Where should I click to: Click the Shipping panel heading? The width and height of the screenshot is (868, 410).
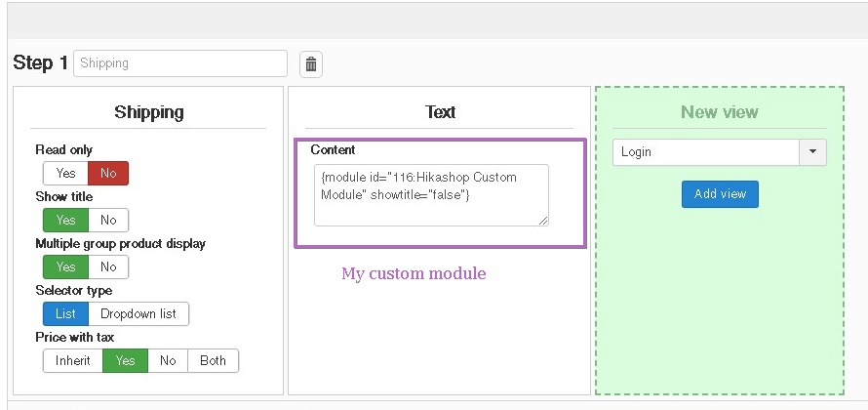click(x=147, y=112)
